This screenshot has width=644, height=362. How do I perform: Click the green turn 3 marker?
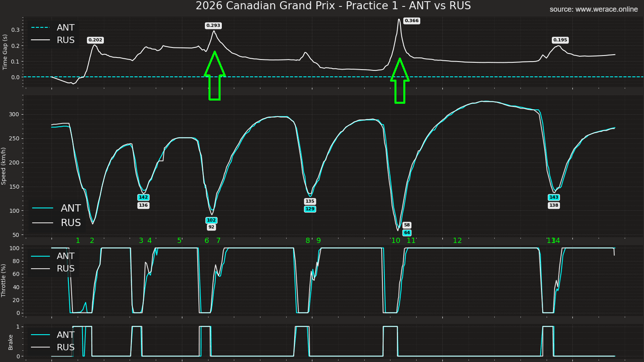click(x=141, y=241)
